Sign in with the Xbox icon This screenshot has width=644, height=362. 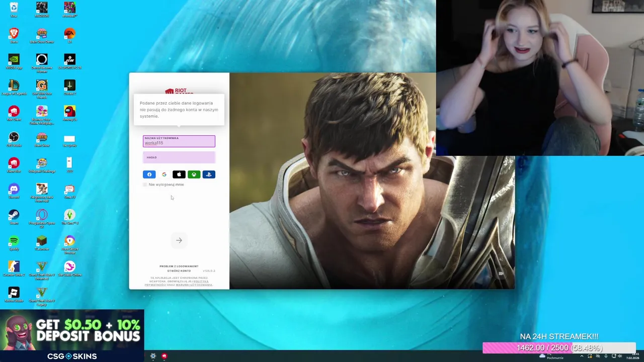pyautogui.click(x=194, y=174)
